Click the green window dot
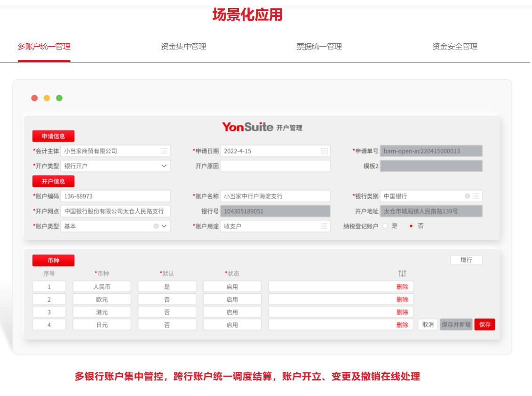 tap(59, 98)
